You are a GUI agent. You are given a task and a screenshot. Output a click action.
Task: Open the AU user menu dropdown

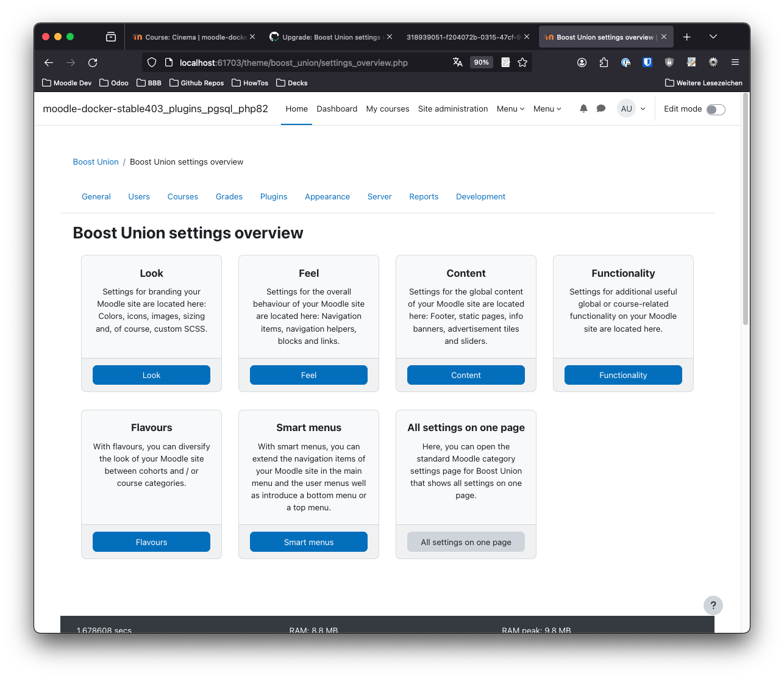point(632,109)
